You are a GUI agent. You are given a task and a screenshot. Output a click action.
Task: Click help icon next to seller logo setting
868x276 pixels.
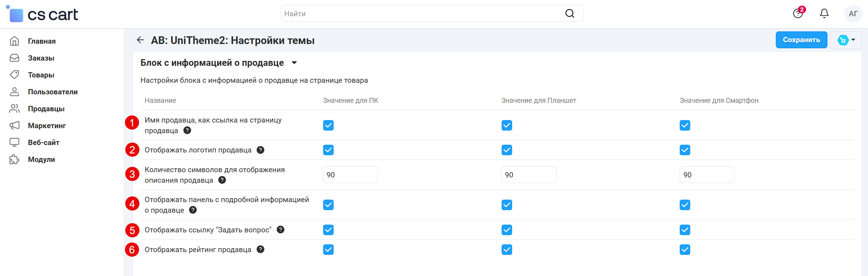click(x=260, y=150)
